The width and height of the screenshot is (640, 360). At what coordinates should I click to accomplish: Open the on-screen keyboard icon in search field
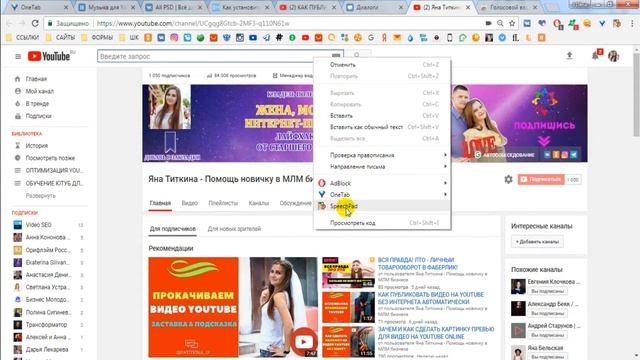click(x=336, y=56)
